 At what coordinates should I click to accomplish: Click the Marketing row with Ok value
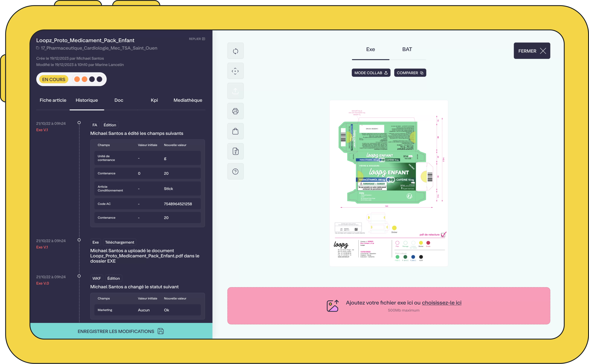pos(147,310)
